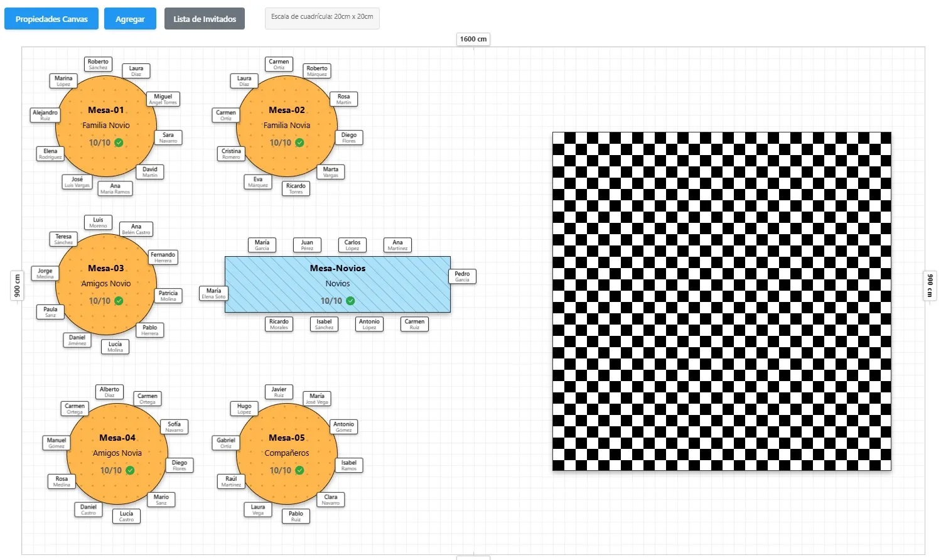Select Lucía Castro seat at Mesa-04
Image resolution: width=941 pixels, height=560 pixels.
click(126, 516)
